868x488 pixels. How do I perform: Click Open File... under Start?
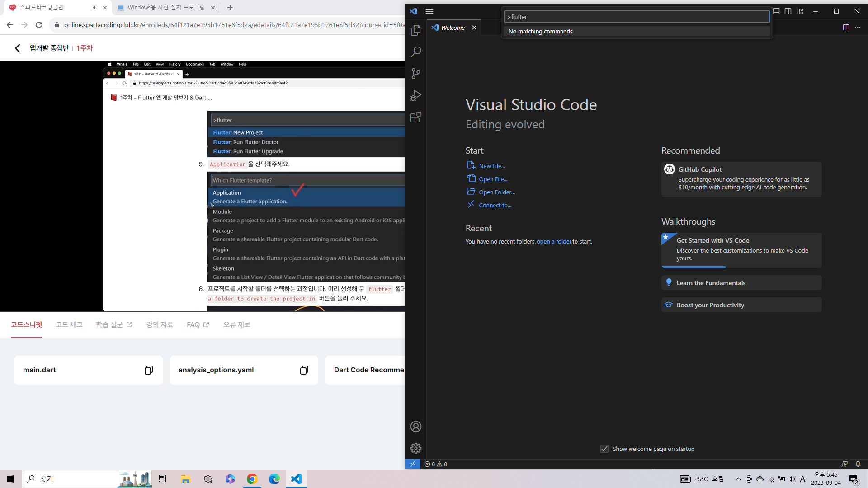point(493,179)
